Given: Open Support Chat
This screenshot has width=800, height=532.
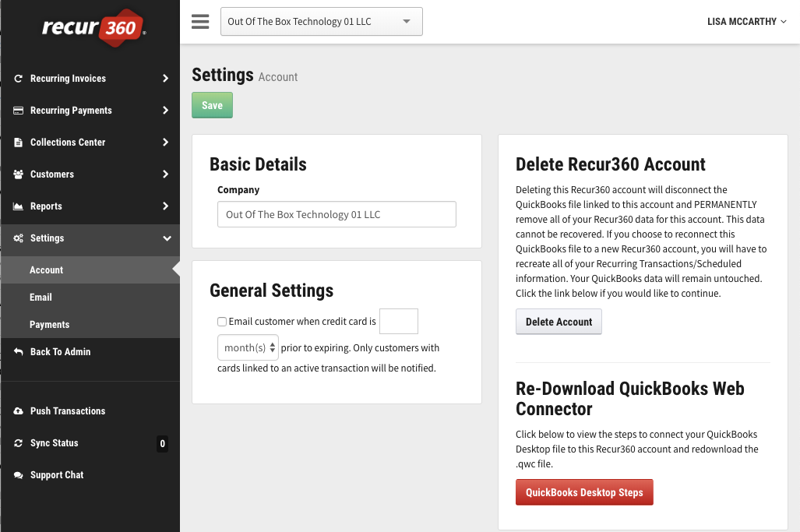Looking at the screenshot, I should (90, 475).
